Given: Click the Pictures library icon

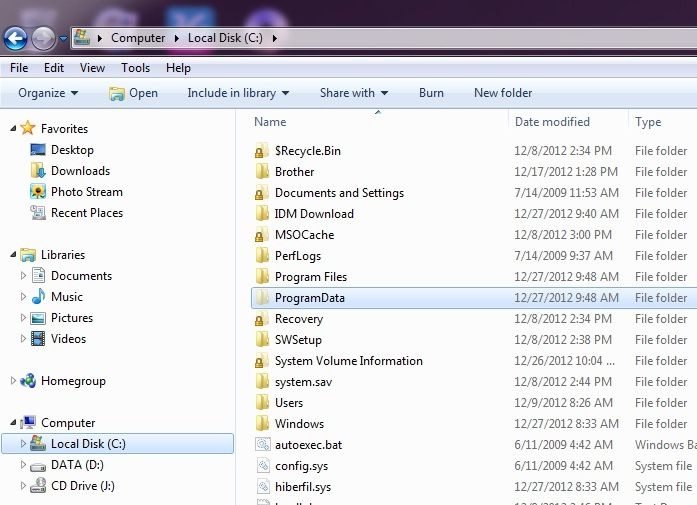Looking at the screenshot, I should pyautogui.click(x=38, y=318).
